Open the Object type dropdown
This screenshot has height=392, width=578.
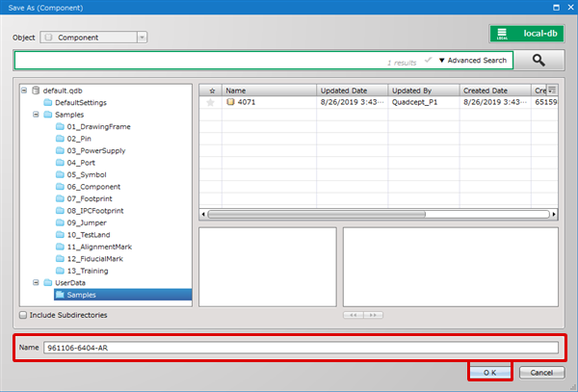(x=142, y=37)
